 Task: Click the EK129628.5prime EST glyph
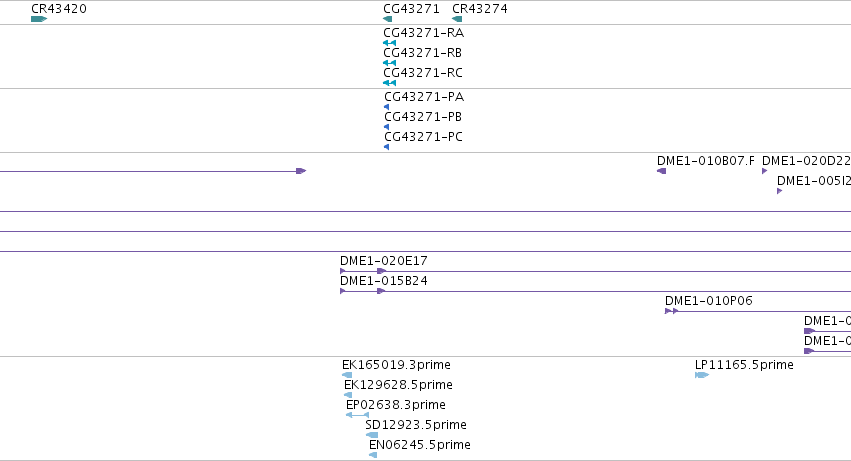click(348, 395)
